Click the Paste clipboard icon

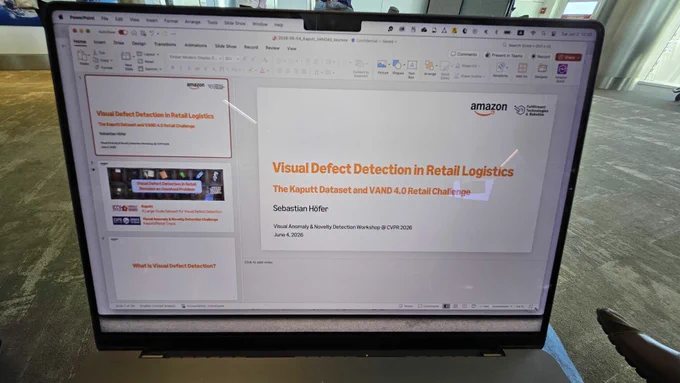[82, 56]
